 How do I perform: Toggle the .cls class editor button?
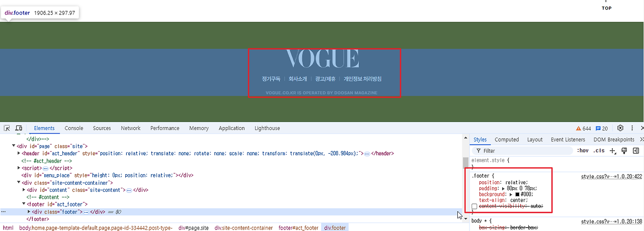[x=599, y=151]
